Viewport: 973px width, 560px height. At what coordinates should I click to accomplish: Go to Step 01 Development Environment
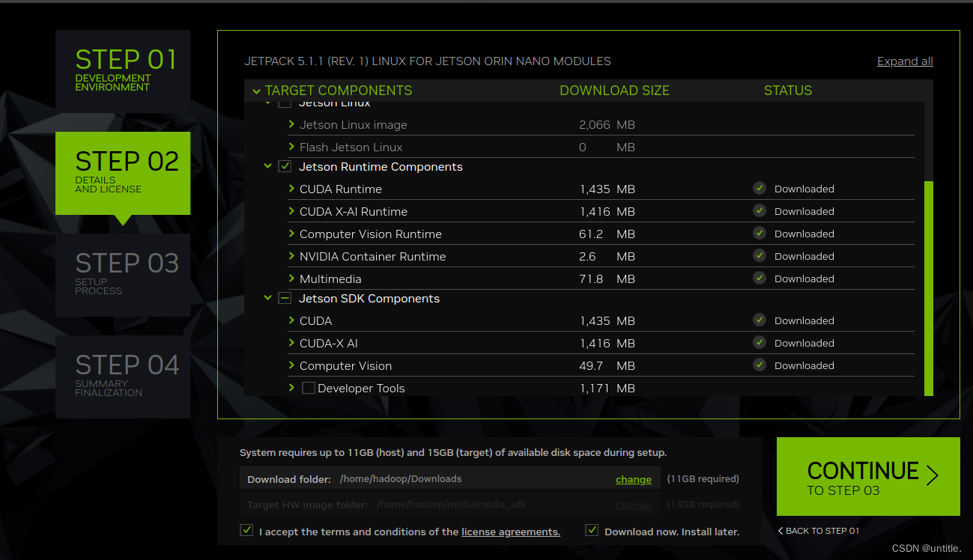pos(123,71)
